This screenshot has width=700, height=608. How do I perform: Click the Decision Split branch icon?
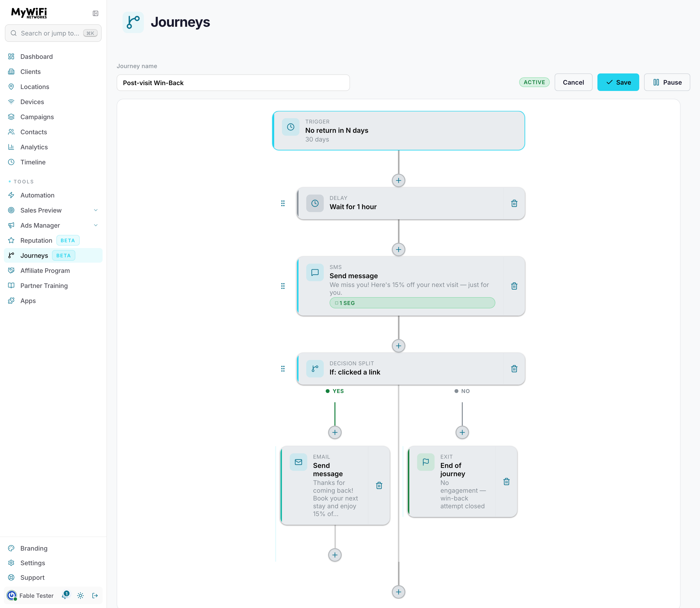[315, 368]
